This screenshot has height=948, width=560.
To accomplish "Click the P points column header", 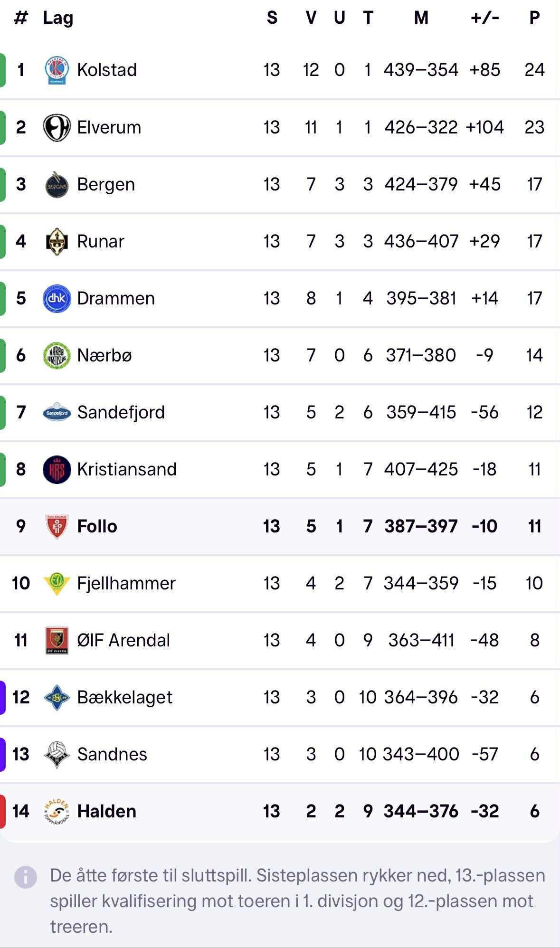I will coord(534,18).
